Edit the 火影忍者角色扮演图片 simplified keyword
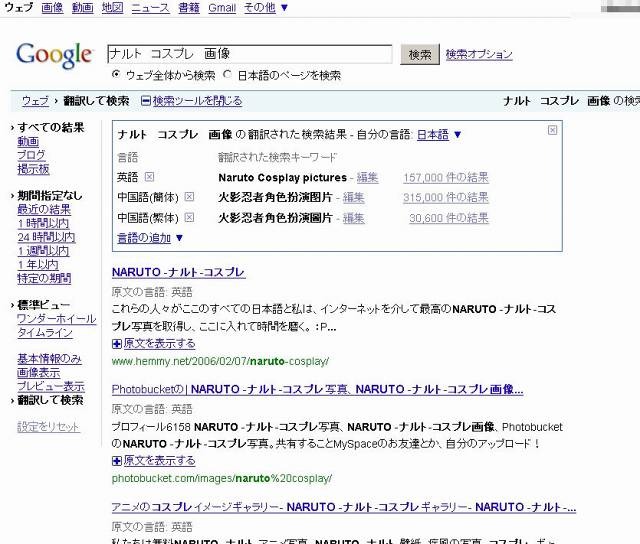 (353, 198)
